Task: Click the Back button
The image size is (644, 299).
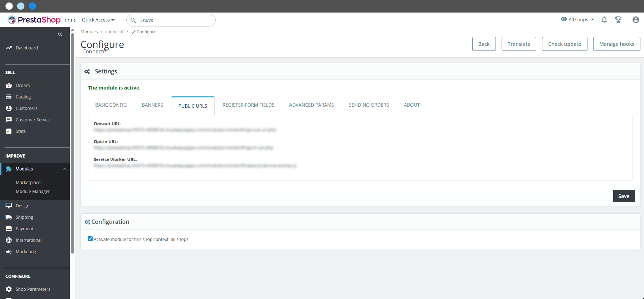Action: [484, 44]
